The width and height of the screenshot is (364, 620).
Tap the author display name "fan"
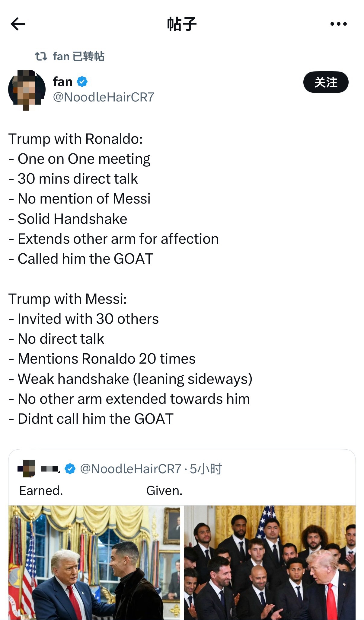(x=62, y=82)
